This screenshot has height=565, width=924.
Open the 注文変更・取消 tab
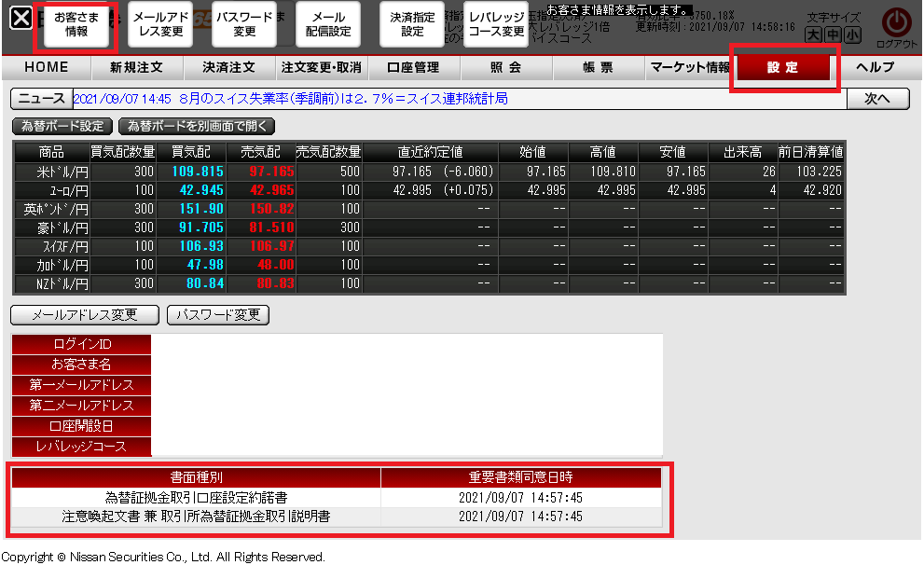point(322,67)
